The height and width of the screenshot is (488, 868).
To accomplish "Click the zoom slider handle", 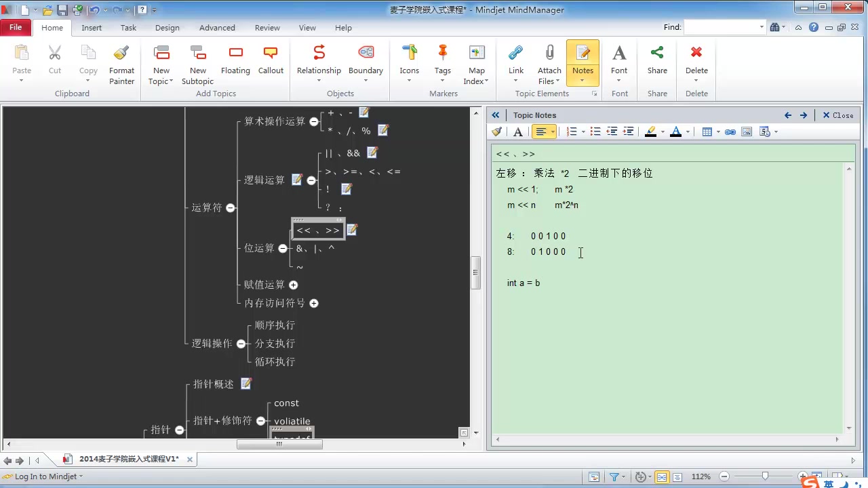I will (x=765, y=477).
